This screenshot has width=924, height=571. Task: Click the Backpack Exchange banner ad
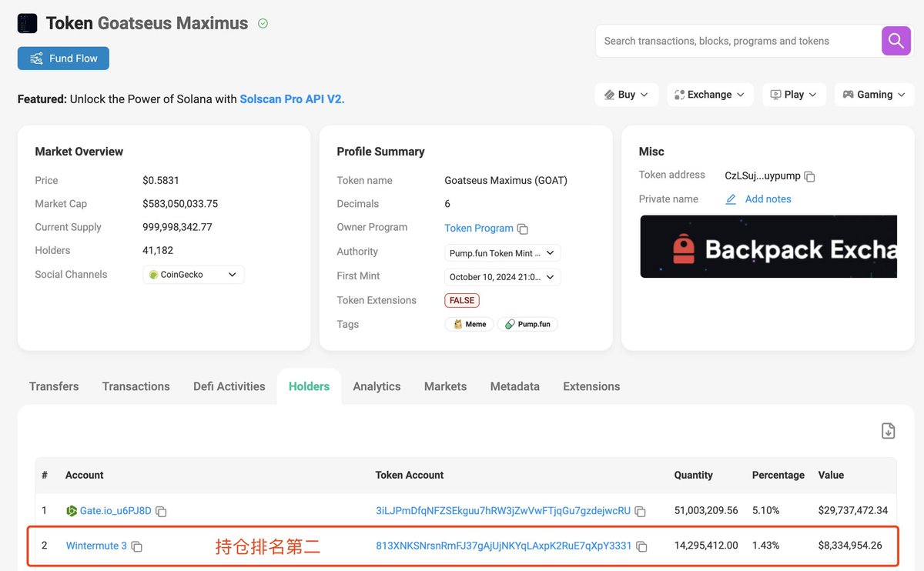click(x=768, y=247)
